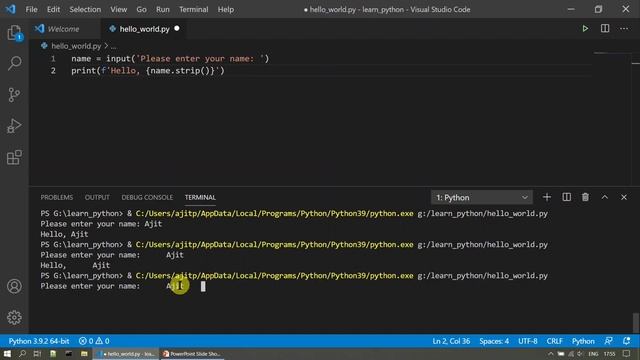640x360 pixels.
Task: Select the TERMINAL panel tab
Action: (200, 198)
